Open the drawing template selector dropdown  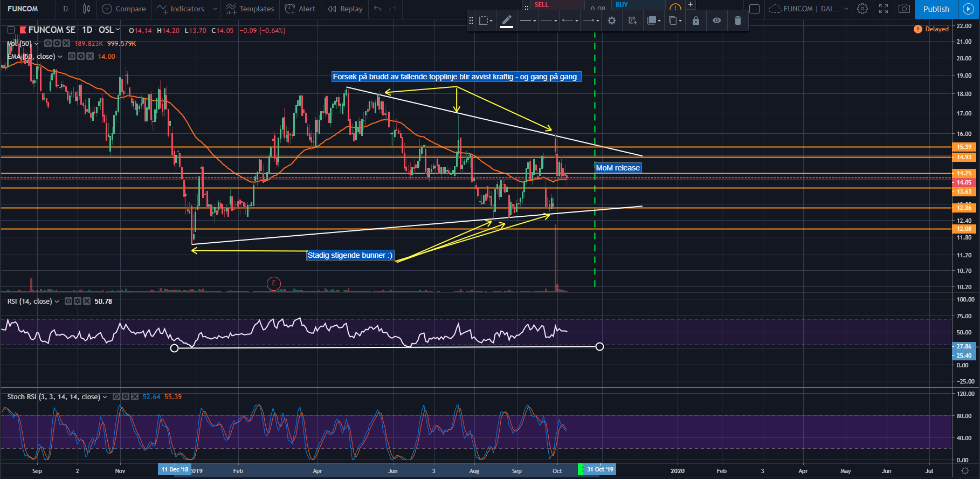[x=486, y=20]
